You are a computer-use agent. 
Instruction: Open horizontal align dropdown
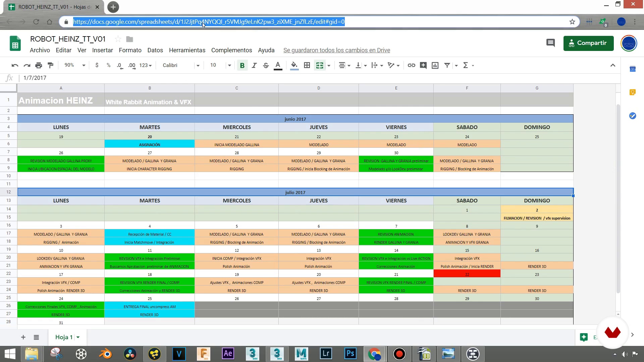[x=344, y=65]
